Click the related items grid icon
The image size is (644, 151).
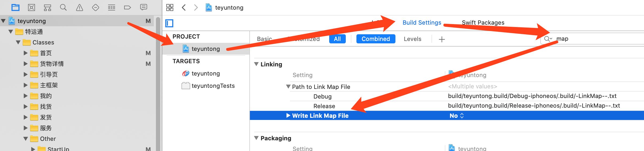(170, 7)
